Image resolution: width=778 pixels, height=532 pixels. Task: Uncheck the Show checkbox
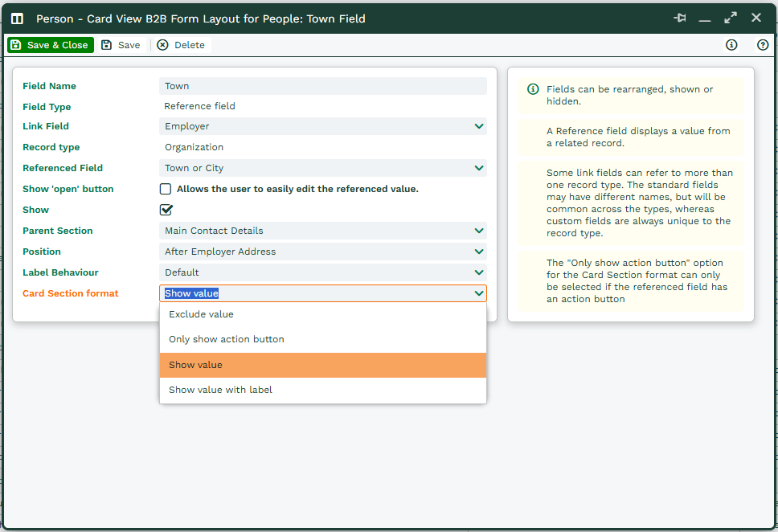click(x=166, y=210)
